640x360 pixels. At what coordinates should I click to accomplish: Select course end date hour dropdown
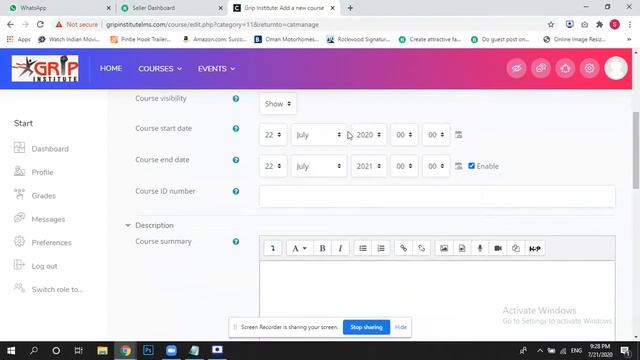[404, 166]
